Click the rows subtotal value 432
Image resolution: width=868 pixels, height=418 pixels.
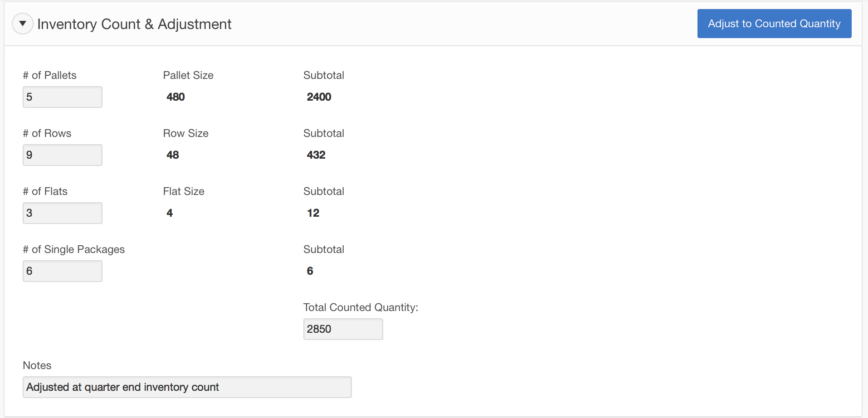click(316, 155)
